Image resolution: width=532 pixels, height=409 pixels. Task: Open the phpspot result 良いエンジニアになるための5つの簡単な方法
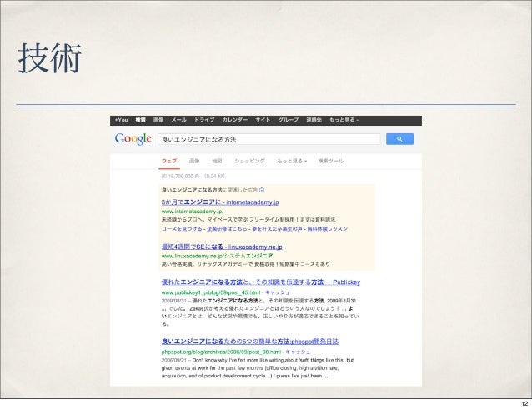[250, 342]
